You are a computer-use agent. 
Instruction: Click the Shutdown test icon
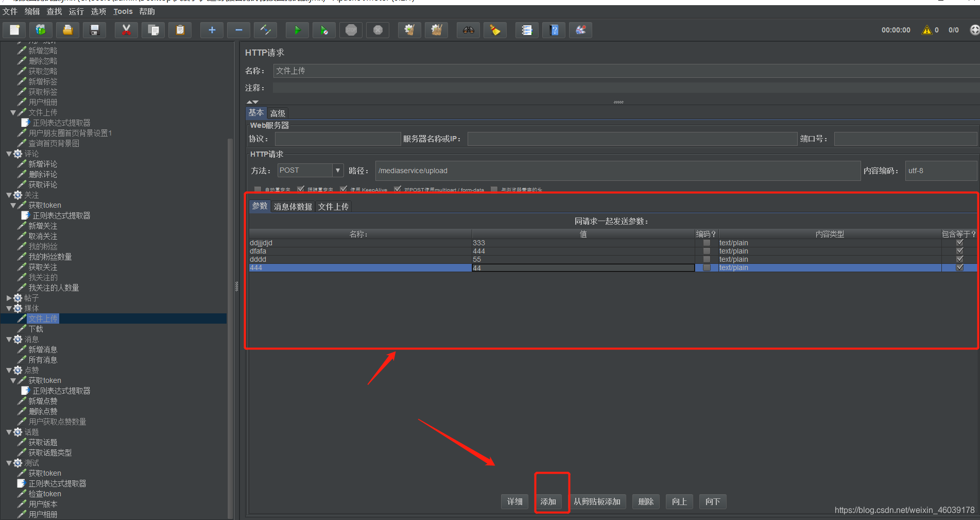(x=377, y=30)
